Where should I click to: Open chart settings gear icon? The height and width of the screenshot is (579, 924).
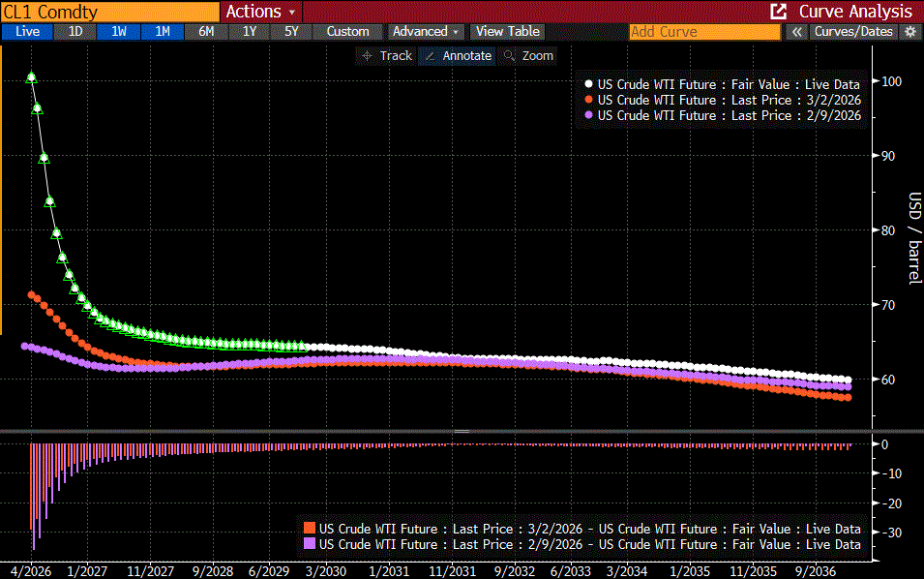point(909,31)
